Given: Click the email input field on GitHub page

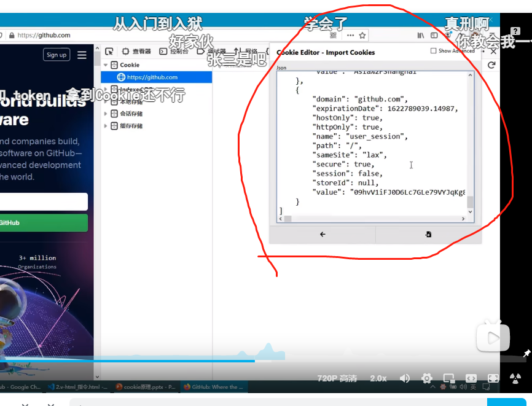Looking at the screenshot, I should 44,202.
